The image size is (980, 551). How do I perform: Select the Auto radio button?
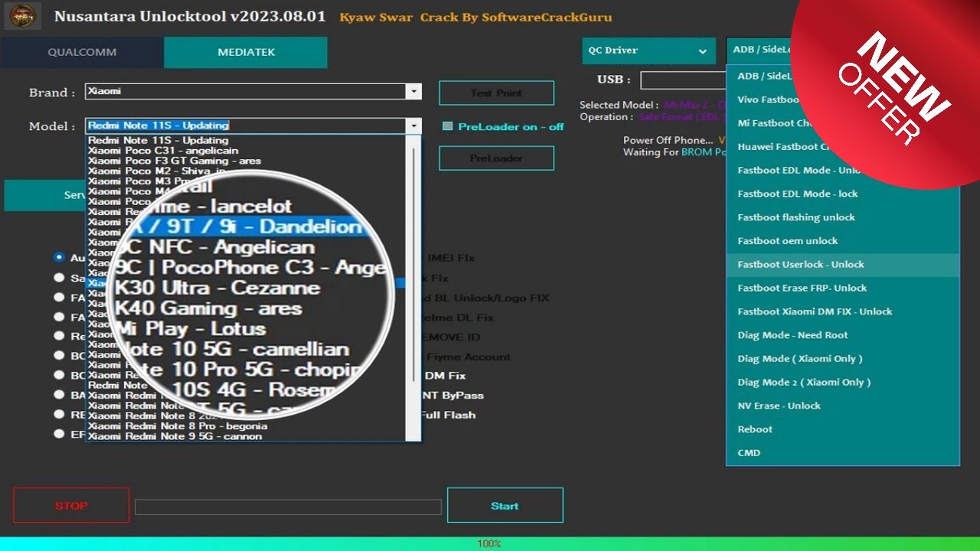pos(59,258)
